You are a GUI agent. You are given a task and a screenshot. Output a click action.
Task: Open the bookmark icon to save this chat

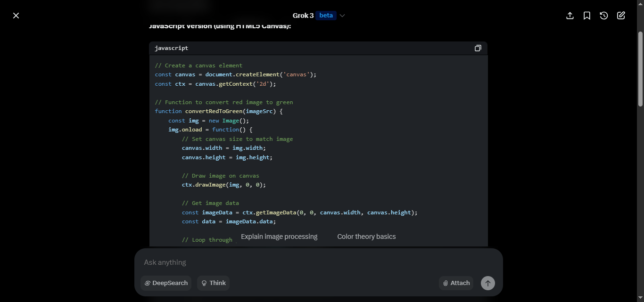(587, 16)
